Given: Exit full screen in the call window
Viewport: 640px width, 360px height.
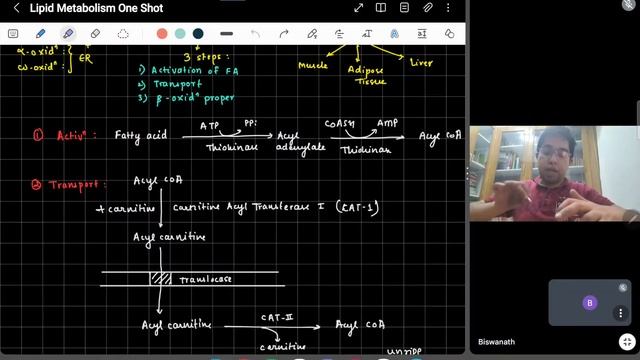Looking at the screenshot, I should tap(627, 342).
